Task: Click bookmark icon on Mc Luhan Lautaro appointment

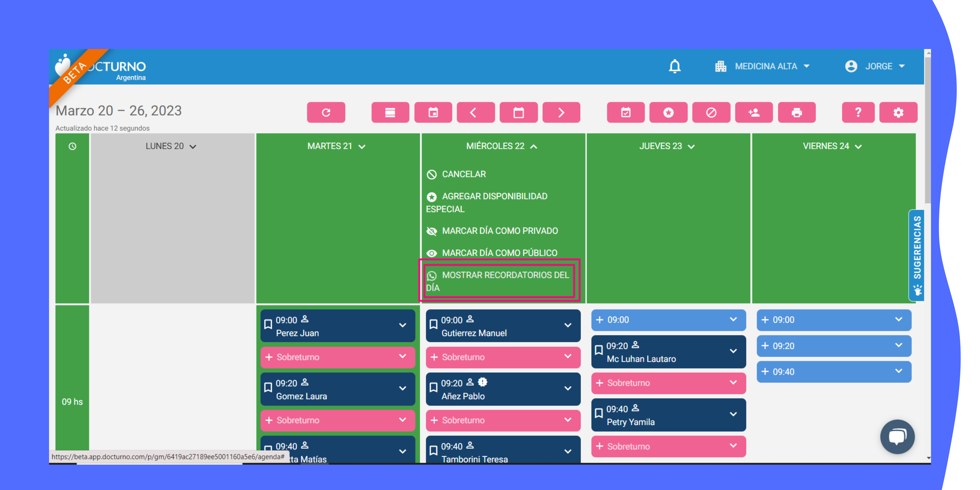Action: [x=598, y=350]
